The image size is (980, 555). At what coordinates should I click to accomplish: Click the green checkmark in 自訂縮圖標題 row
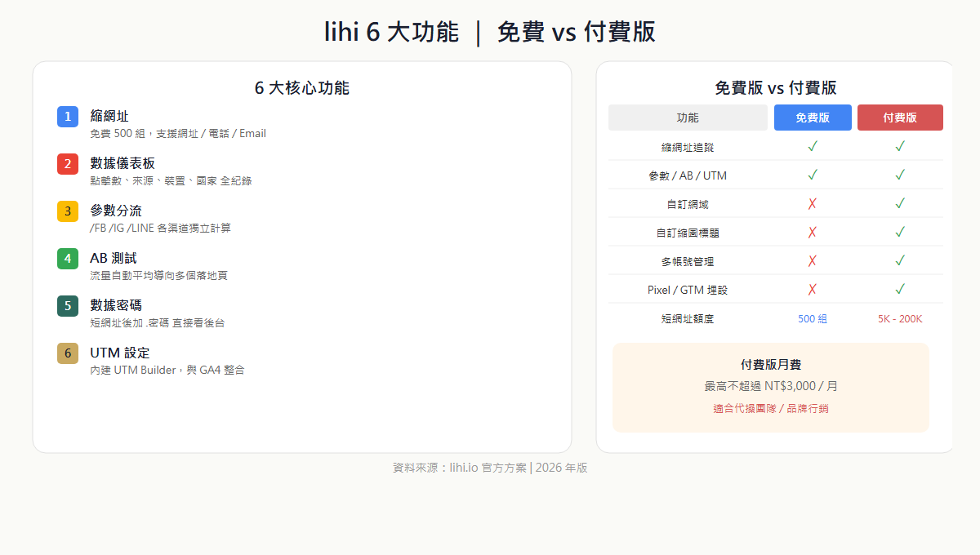pos(900,233)
